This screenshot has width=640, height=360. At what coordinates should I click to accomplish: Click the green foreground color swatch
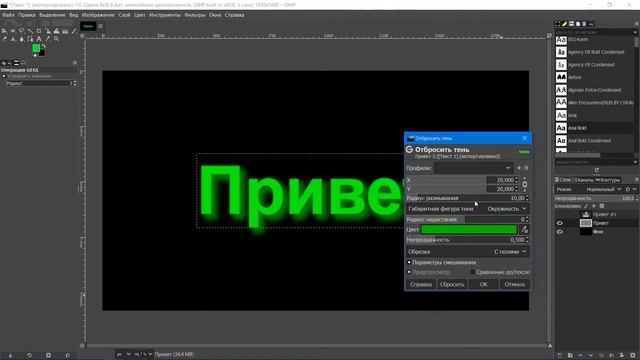click(x=36, y=48)
